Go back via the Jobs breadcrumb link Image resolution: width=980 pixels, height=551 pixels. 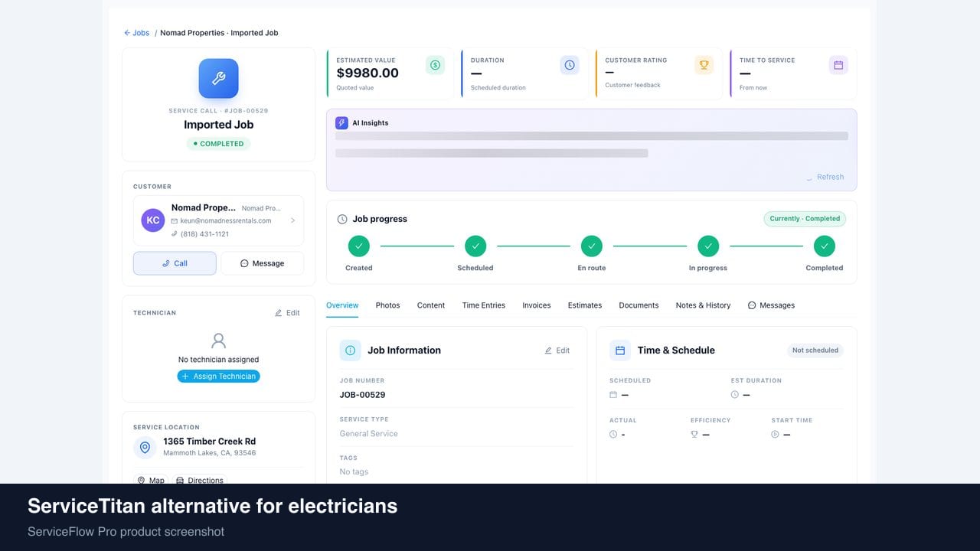point(137,33)
